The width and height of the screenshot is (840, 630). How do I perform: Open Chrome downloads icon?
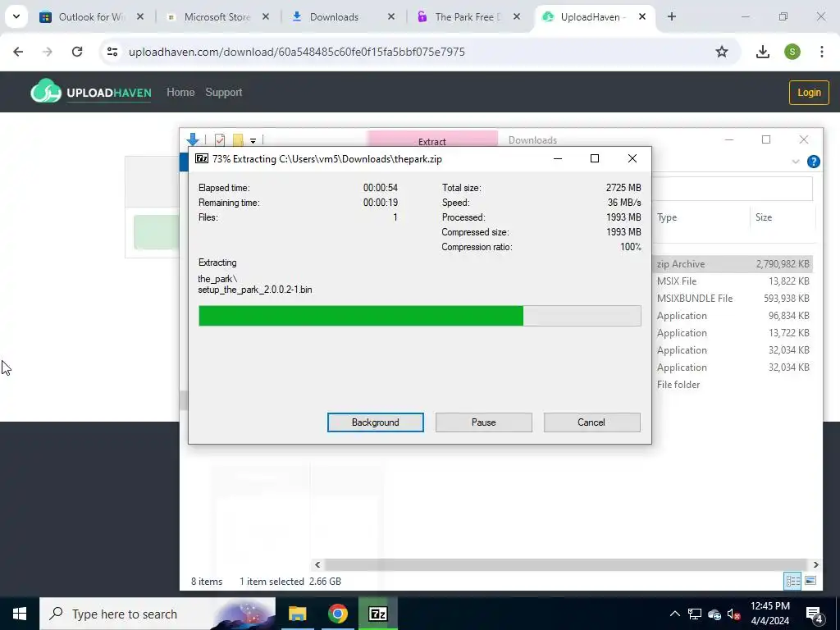762,52
